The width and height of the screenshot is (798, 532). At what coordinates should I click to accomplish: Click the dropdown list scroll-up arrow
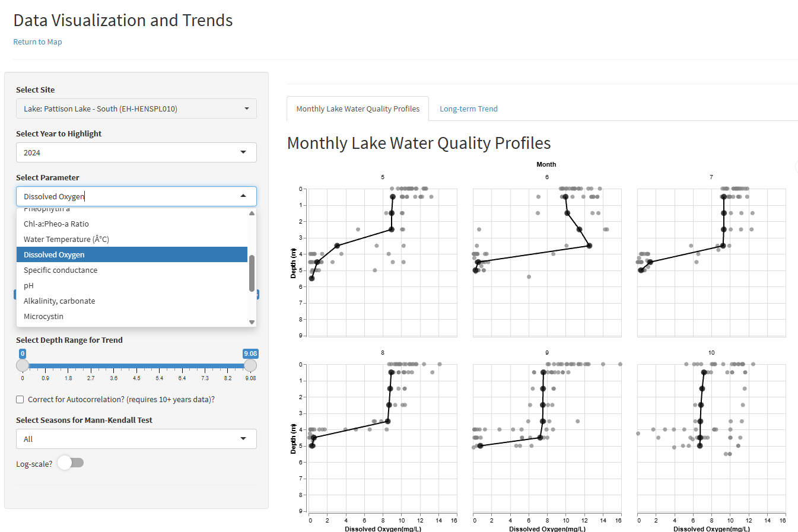[x=252, y=214]
